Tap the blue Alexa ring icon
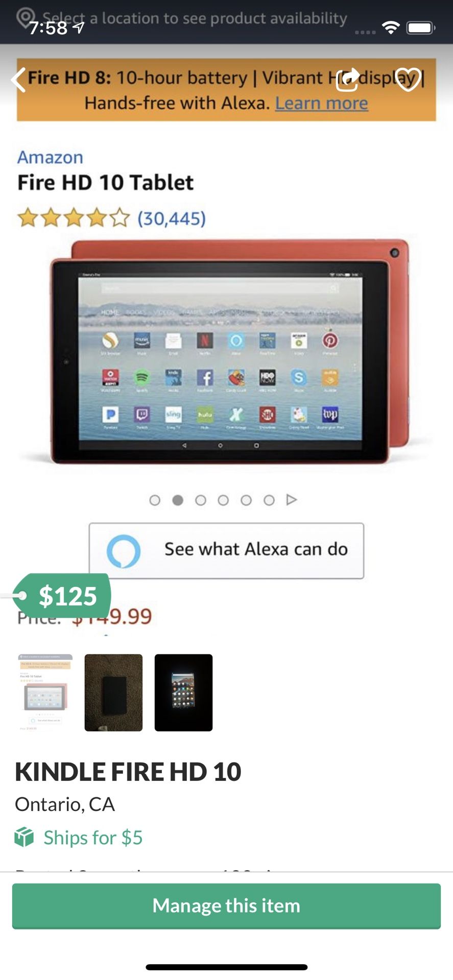 (124, 551)
